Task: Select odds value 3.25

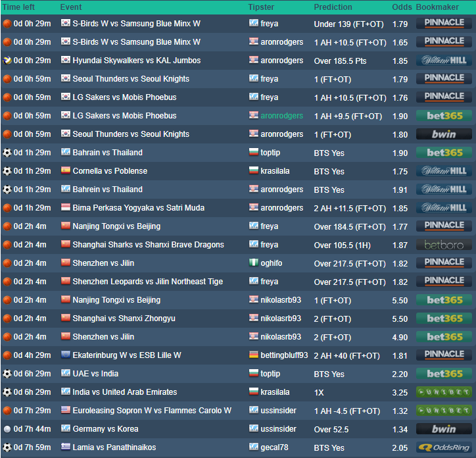Action: pos(400,393)
